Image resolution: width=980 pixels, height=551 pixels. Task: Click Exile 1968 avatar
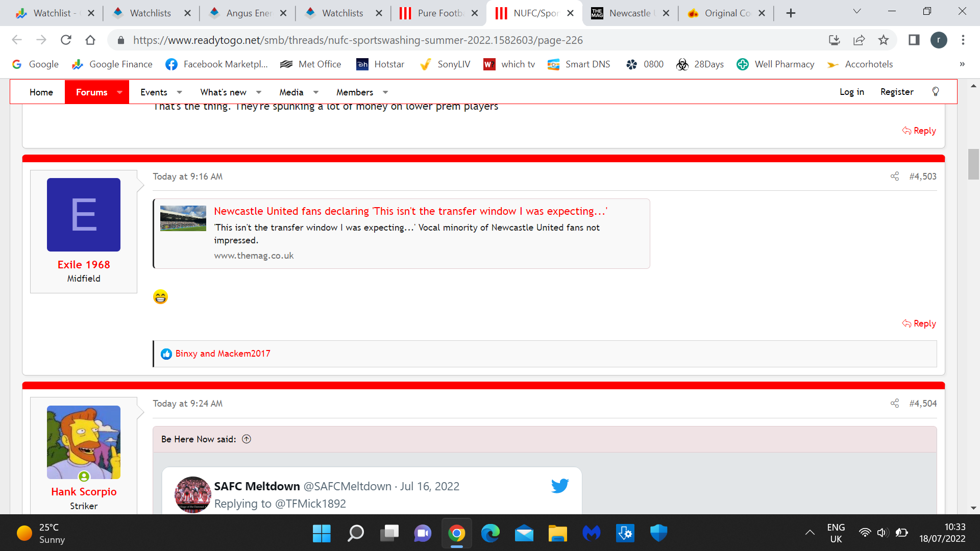pos(84,215)
